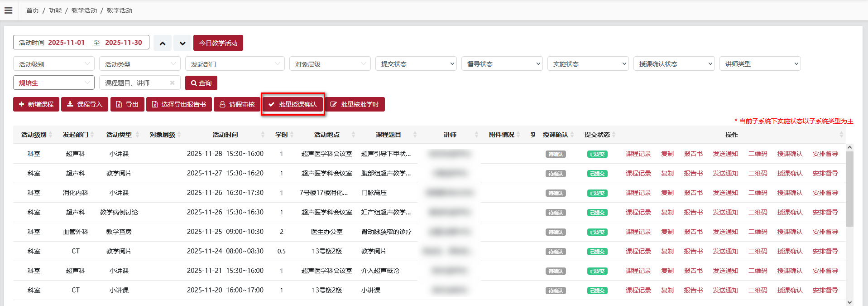
Task: Open the 活动级别 filter dropdown
Action: coord(54,64)
